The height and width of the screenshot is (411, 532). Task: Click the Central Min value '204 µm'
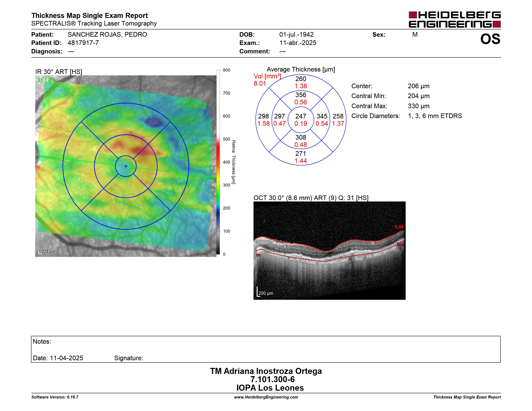(419, 96)
